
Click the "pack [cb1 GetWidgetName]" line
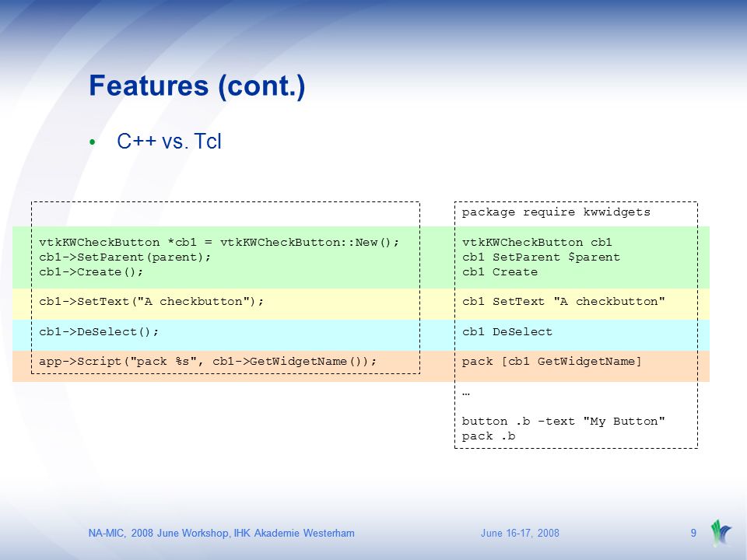[x=552, y=362]
